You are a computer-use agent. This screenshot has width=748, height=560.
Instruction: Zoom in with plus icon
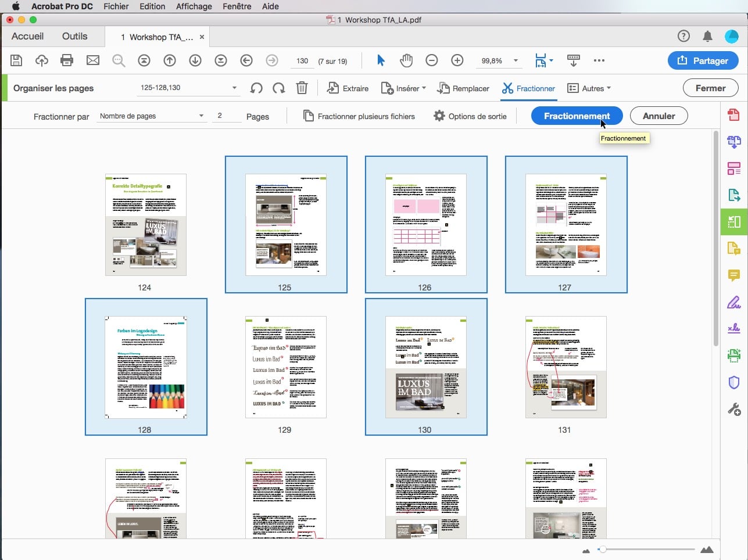click(457, 60)
